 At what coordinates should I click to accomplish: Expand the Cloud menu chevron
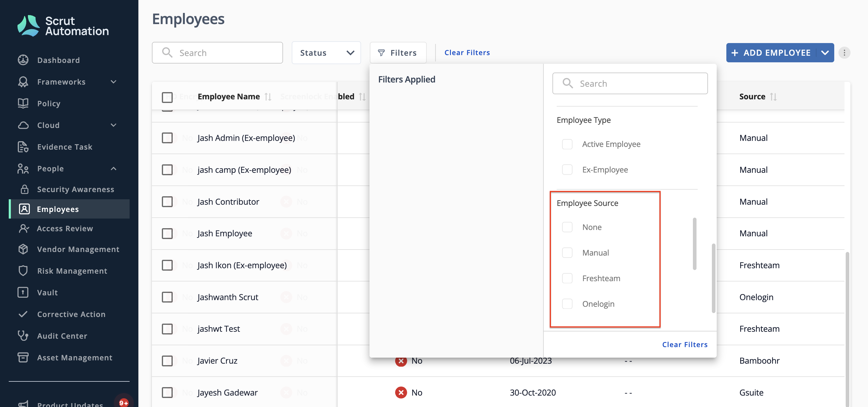[114, 125]
